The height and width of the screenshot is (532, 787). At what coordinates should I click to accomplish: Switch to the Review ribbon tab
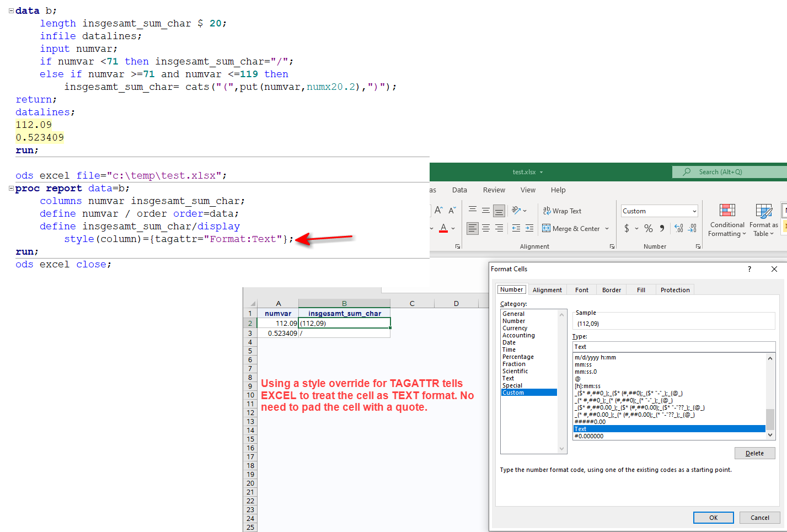494,190
